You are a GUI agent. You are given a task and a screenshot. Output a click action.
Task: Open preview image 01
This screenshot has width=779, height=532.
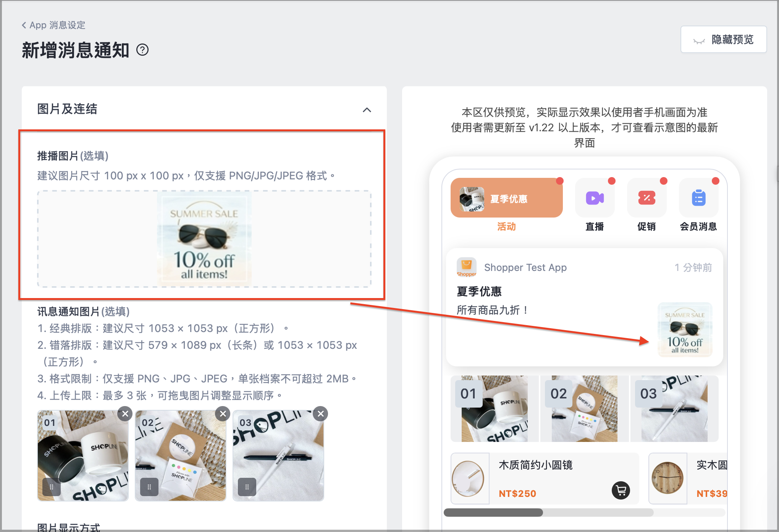tap(495, 409)
